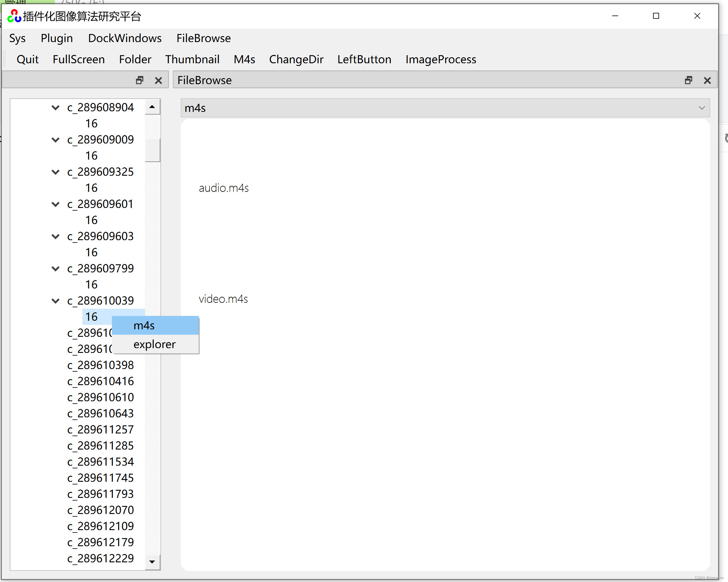Click the Thumbnail toolbar button
The width and height of the screenshot is (728, 582).
point(192,59)
